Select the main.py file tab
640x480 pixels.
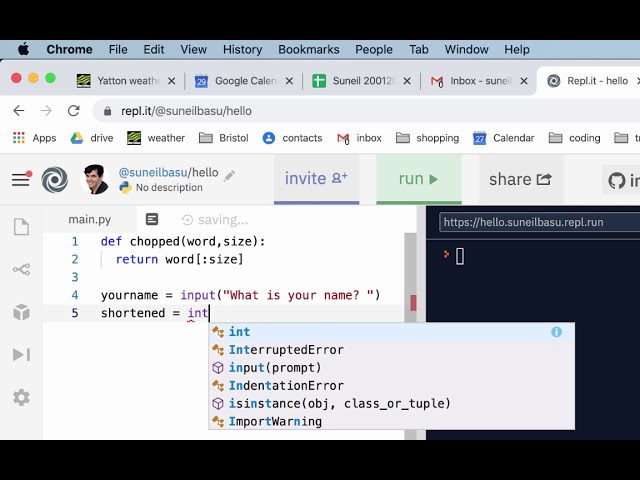point(90,220)
